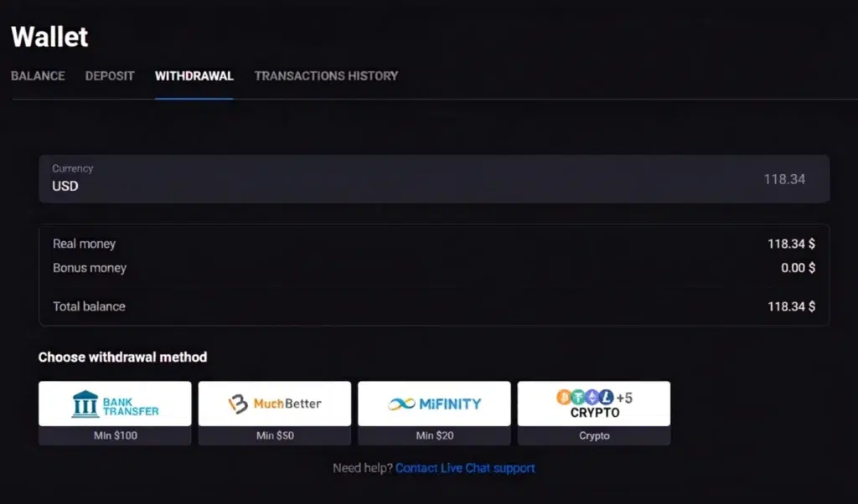
Task: Click the Min $50 label under MuchBetter
Action: tap(275, 435)
